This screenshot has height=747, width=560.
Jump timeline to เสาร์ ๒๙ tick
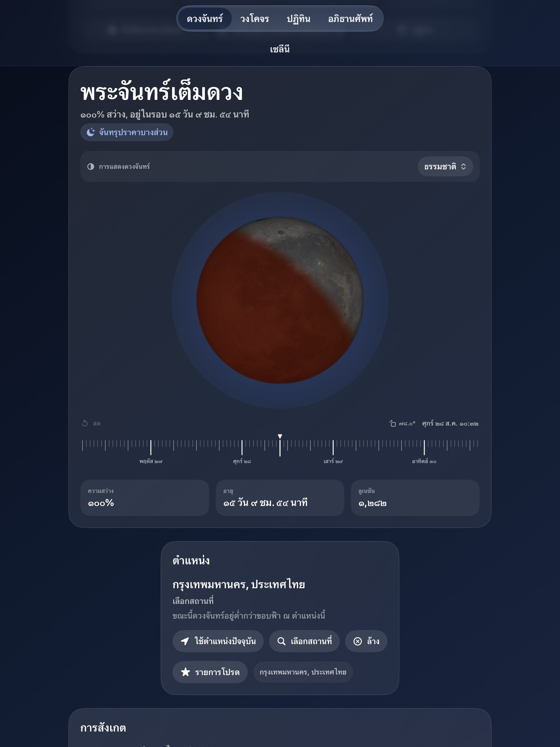333,447
